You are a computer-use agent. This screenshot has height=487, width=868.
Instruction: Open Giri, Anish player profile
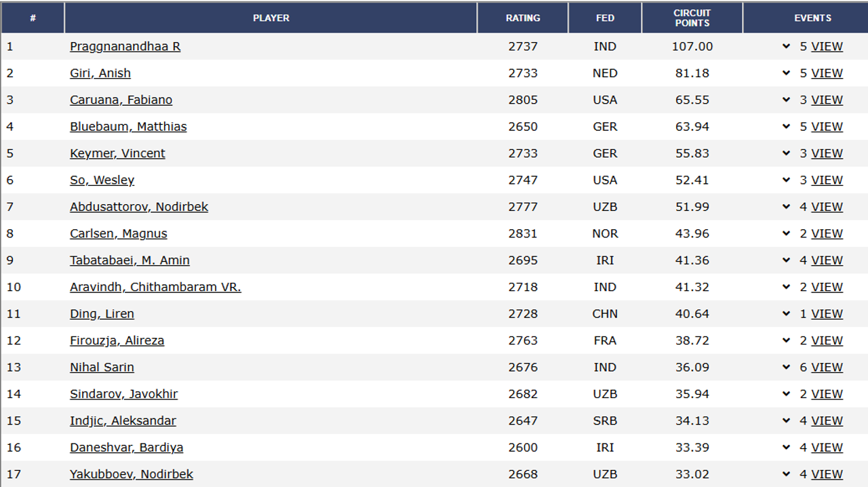tap(100, 73)
